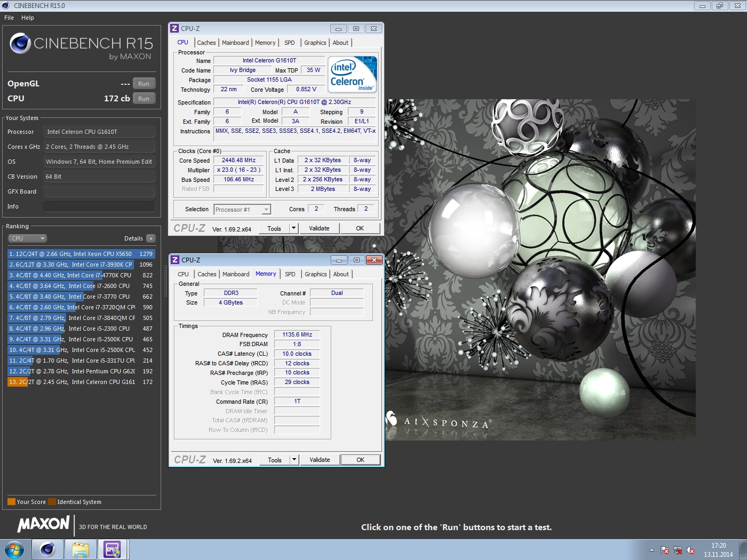
Task: Click Validate in upper CPU-Z window
Action: point(319,228)
